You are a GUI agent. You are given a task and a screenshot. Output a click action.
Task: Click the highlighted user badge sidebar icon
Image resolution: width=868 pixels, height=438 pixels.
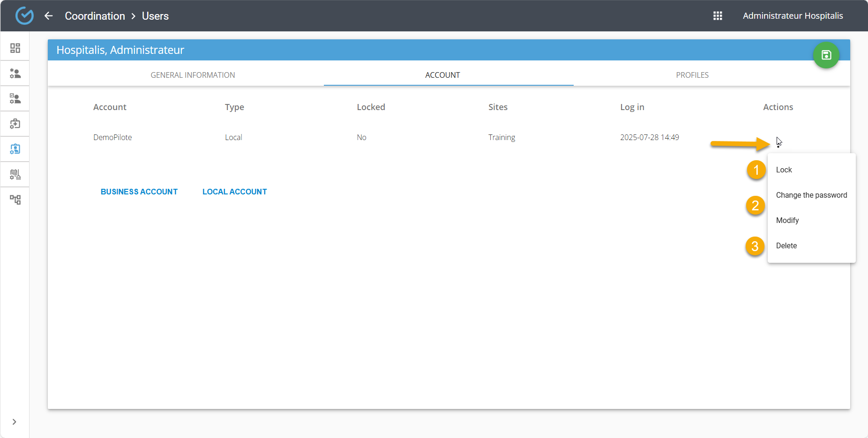click(x=15, y=149)
